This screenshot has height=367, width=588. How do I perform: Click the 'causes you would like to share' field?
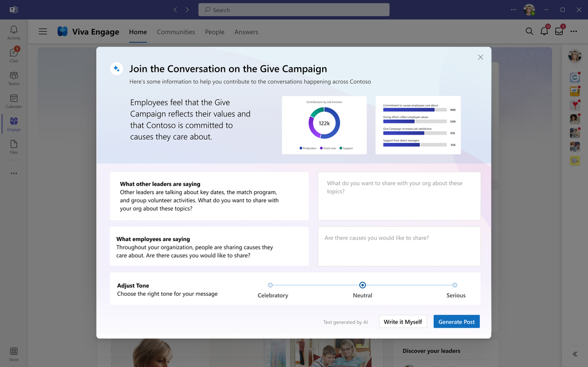click(399, 246)
